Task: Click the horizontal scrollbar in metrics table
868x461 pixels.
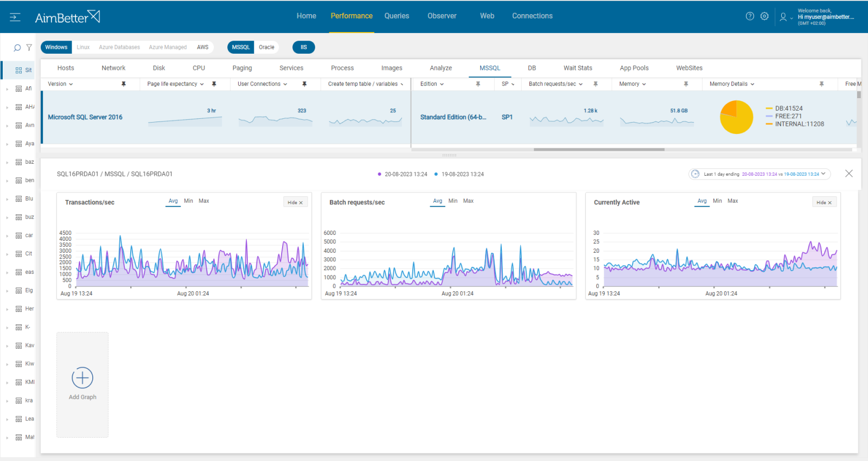Action: coord(599,149)
